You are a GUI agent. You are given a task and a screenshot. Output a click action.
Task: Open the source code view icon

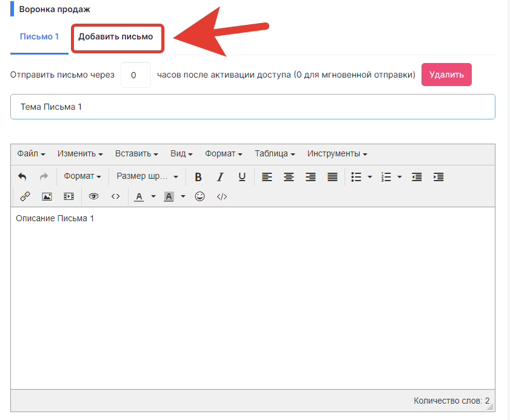[x=115, y=196]
